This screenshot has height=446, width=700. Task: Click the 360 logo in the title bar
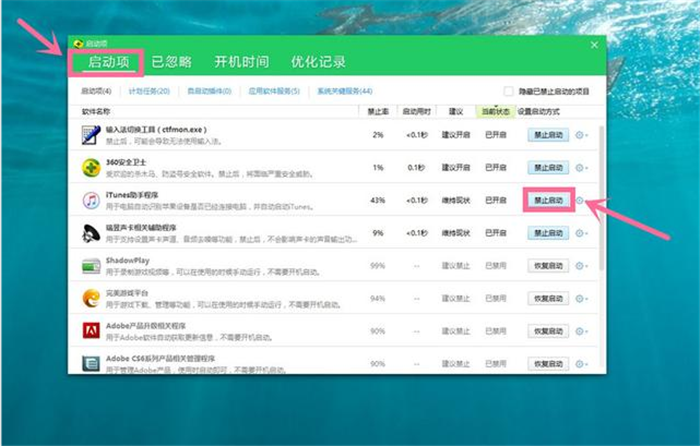(x=78, y=43)
